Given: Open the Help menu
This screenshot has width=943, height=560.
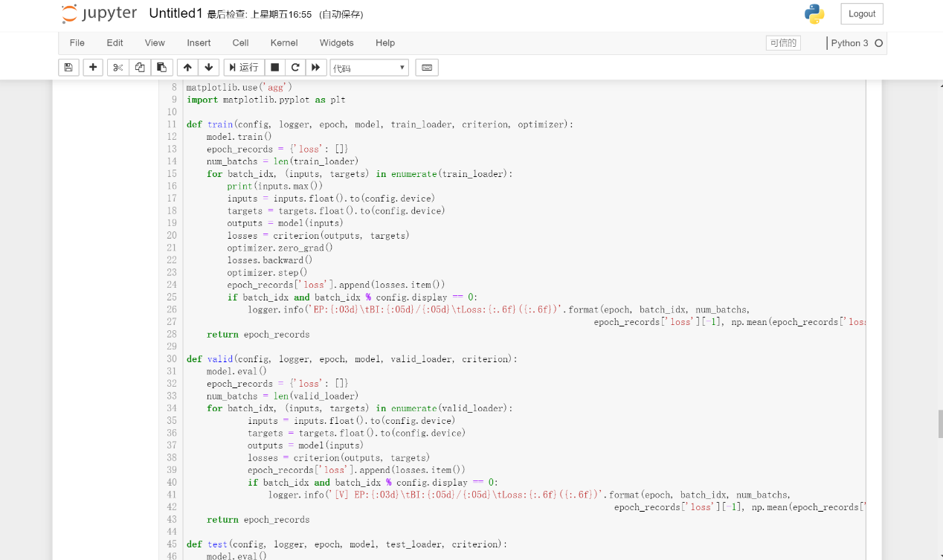Looking at the screenshot, I should click(x=385, y=43).
